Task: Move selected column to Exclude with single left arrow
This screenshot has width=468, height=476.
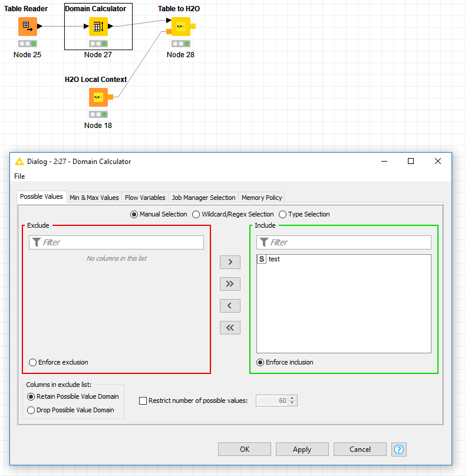Action: pos(230,306)
